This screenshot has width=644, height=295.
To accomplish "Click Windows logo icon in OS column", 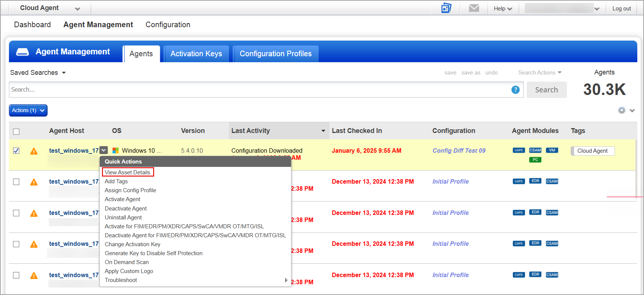I will click(x=116, y=150).
